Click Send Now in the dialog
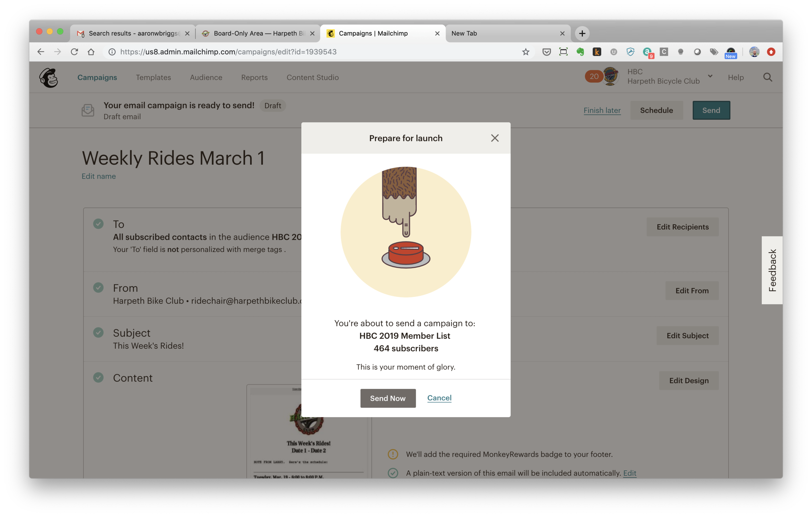 [x=388, y=398]
